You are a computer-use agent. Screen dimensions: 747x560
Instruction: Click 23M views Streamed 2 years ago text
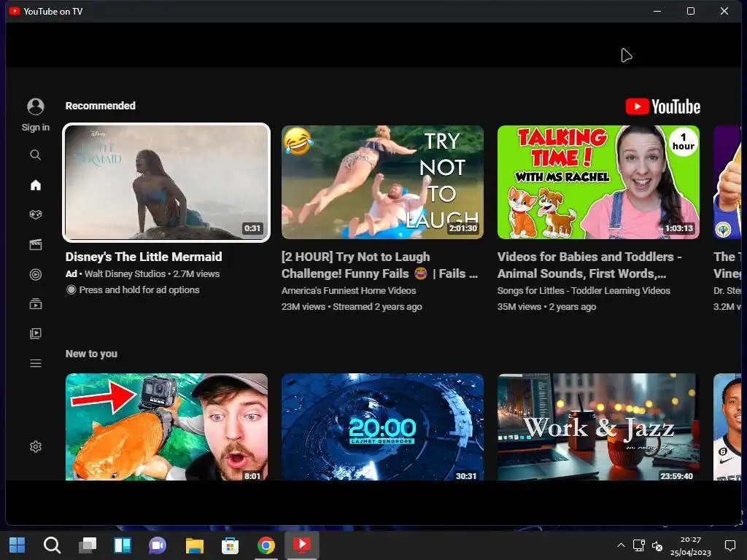[352, 307]
